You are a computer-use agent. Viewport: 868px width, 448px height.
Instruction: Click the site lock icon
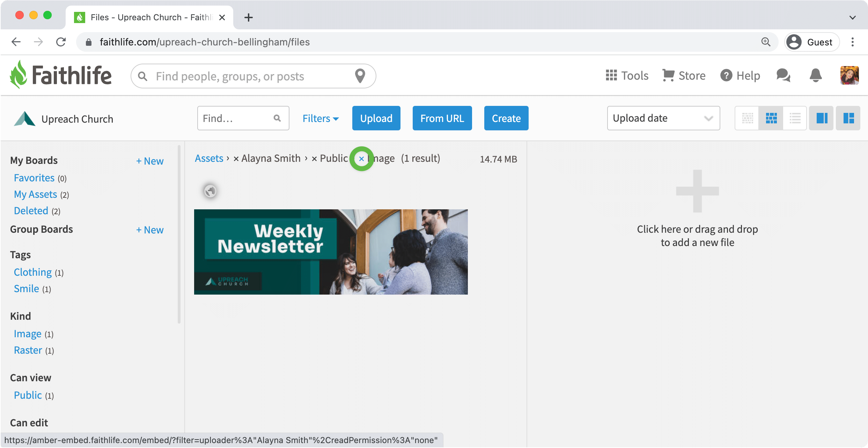pyautogui.click(x=89, y=42)
